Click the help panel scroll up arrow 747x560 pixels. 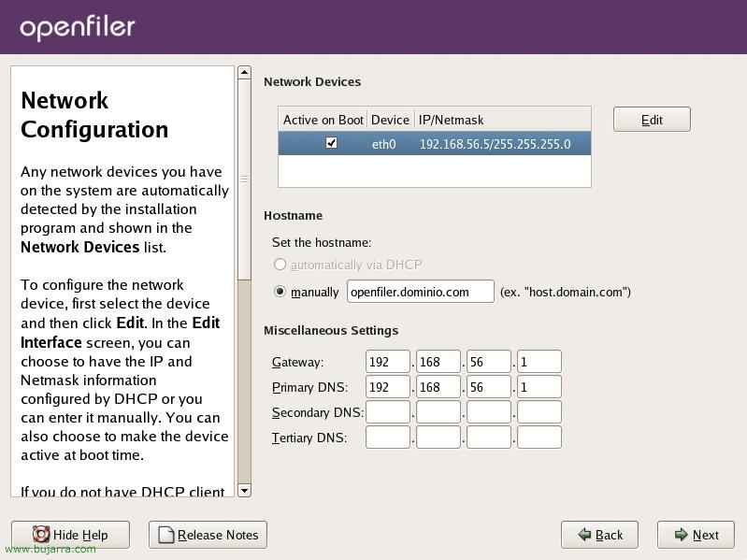pyautogui.click(x=244, y=72)
